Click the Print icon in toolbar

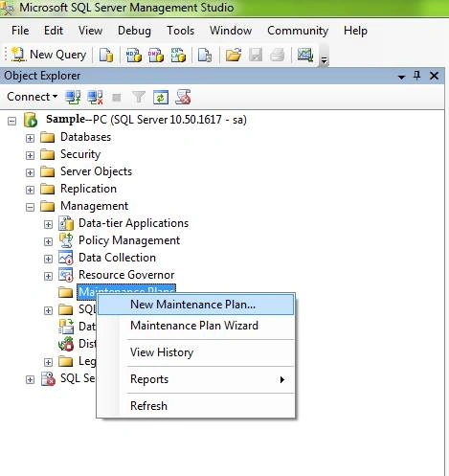(277, 55)
